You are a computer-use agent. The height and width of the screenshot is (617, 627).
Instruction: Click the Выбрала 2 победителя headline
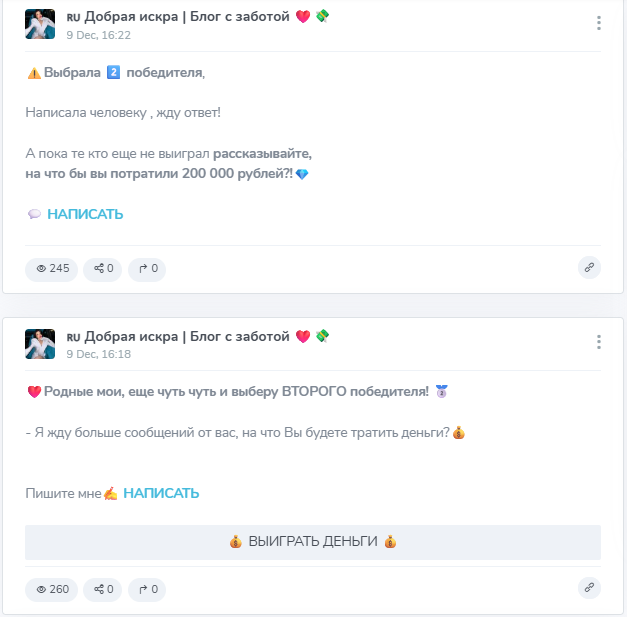tap(116, 73)
